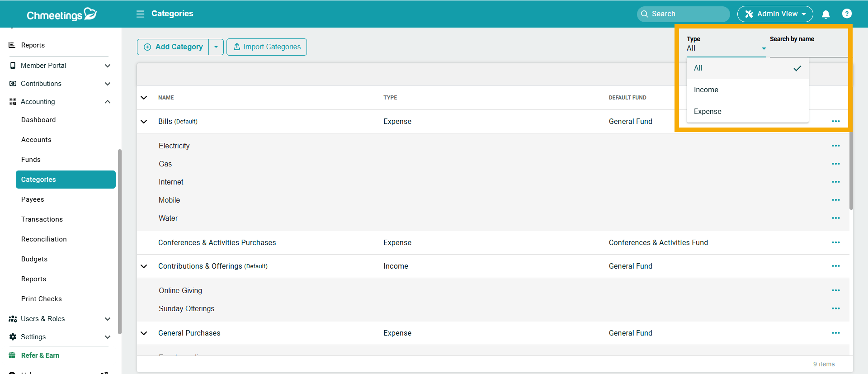Select Expense in the Type dropdown
The width and height of the screenshot is (868, 374).
point(747,112)
